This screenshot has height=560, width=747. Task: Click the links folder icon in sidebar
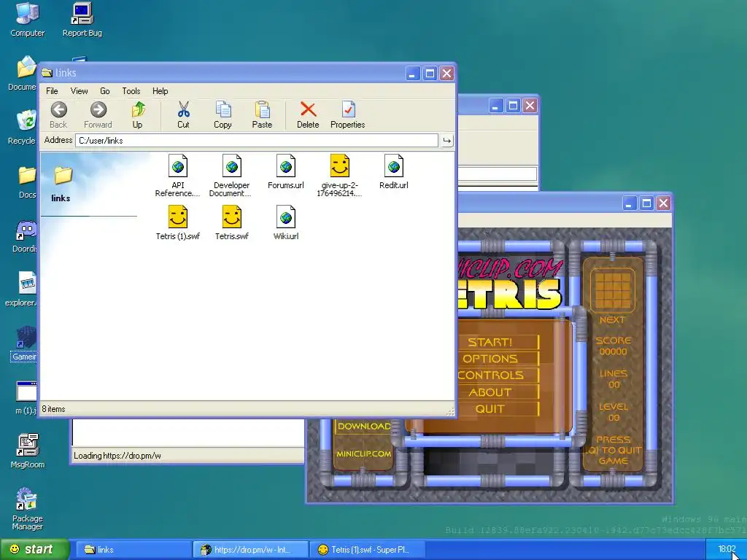point(63,176)
